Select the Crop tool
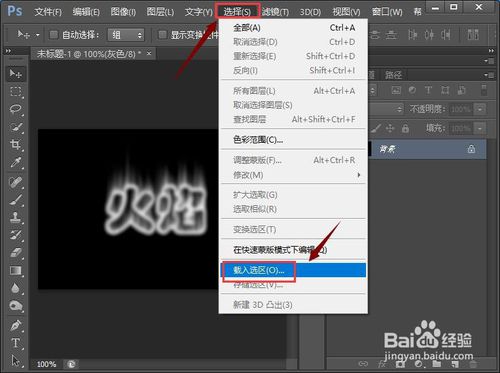This screenshot has height=373, width=500. click(16, 144)
